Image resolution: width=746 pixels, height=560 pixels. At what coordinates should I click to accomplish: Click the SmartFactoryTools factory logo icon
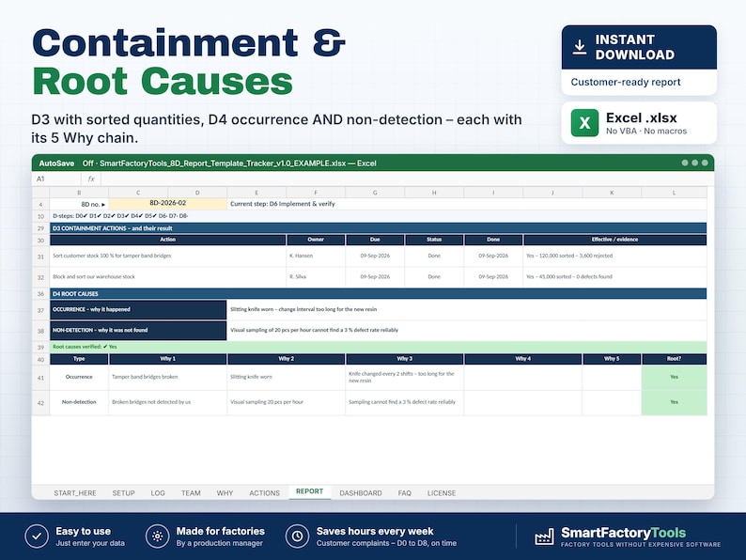(x=544, y=537)
